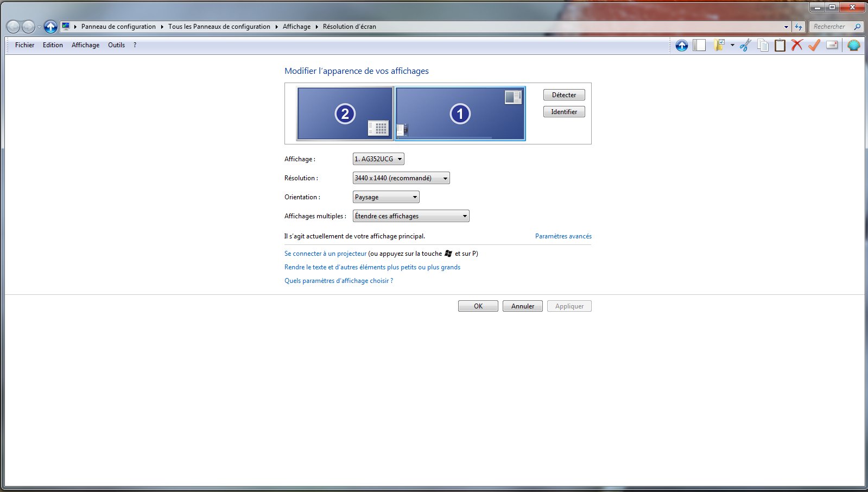Open the Edition menu
868x492 pixels.
tap(53, 45)
